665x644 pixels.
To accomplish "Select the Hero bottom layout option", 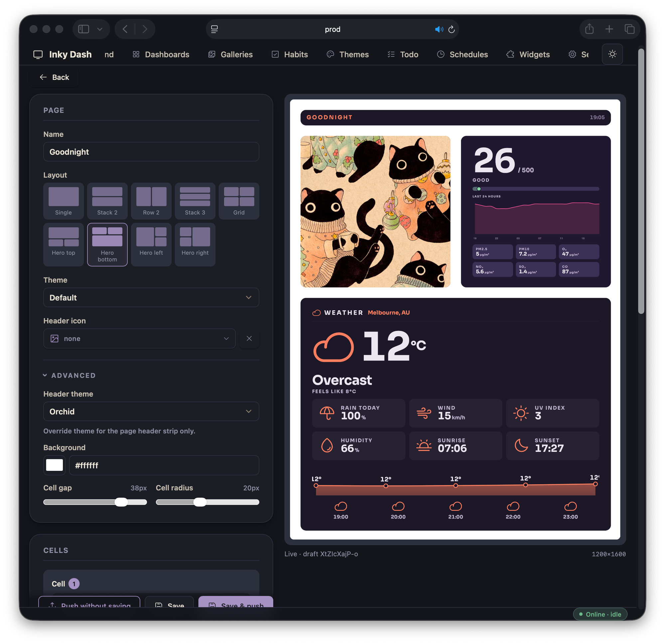I will [x=107, y=245].
